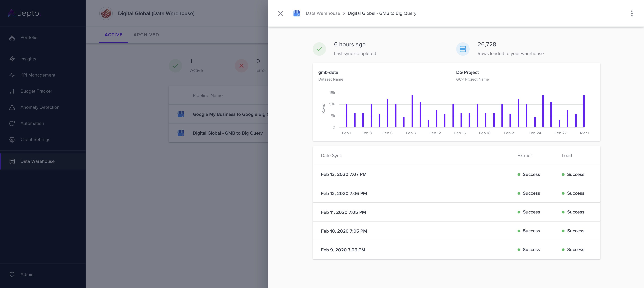Screen dimensions: 644x288
Task: Open the Insights section
Action: 43,59
